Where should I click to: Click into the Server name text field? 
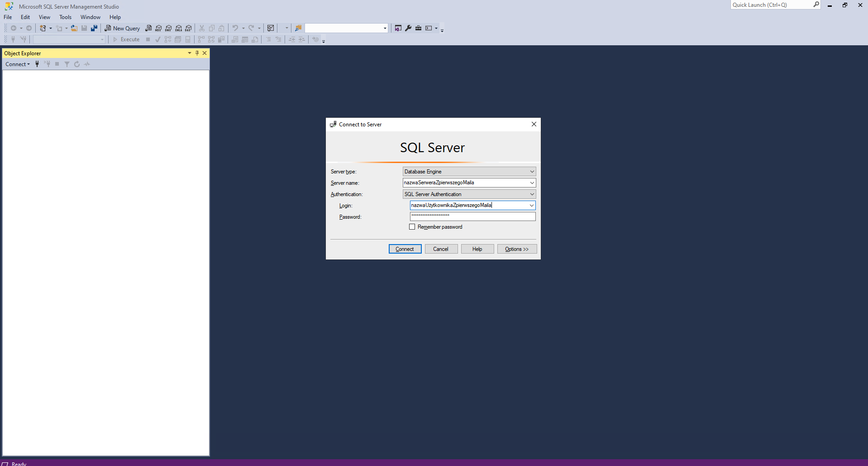(465, 183)
